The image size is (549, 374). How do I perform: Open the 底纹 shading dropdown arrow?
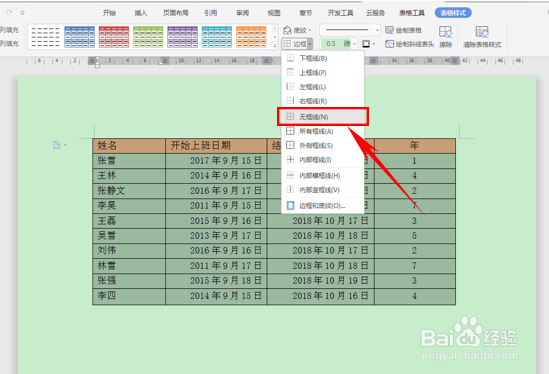pos(310,30)
